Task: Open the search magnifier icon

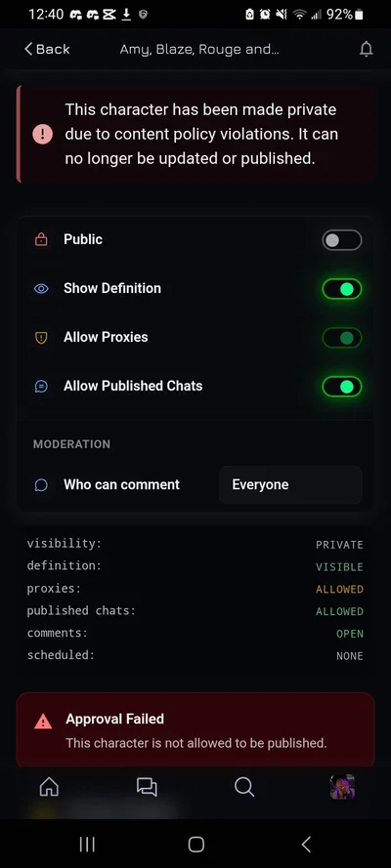Action: [244, 786]
